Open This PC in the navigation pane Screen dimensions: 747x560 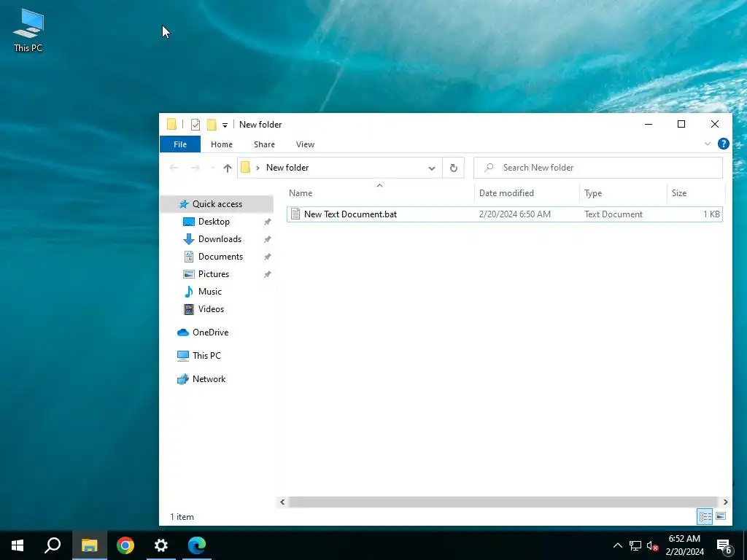tap(206, 356)
